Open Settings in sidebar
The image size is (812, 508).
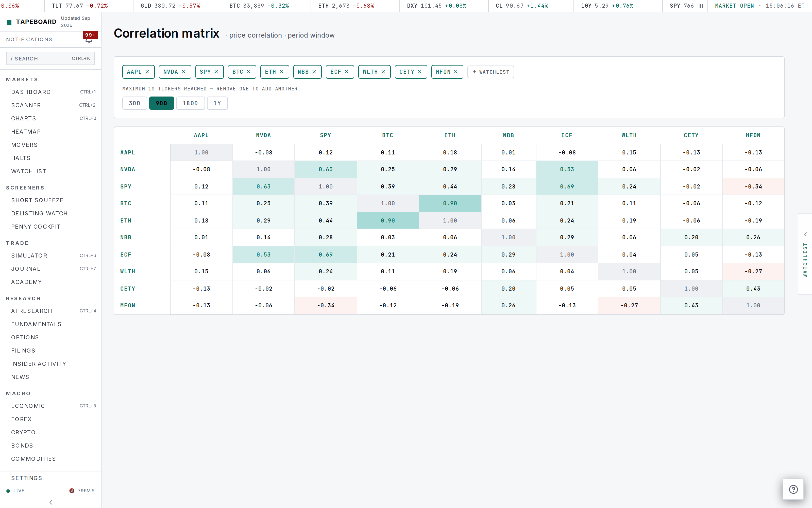51,478
